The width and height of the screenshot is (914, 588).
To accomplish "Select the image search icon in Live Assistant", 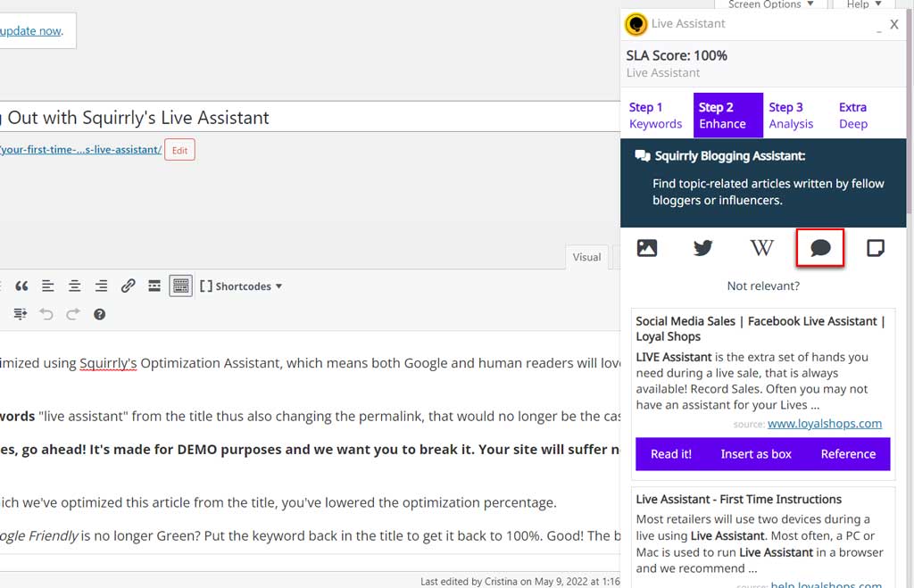I will pos(647,248).
